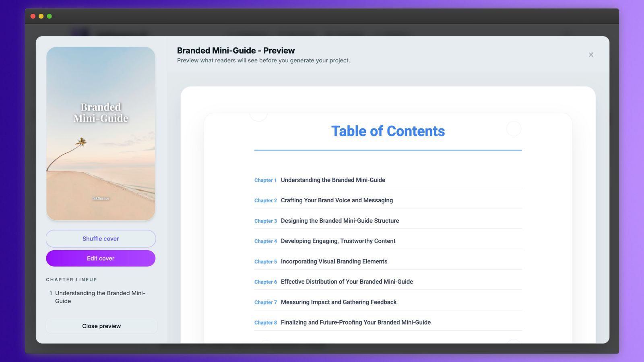Click the Close preview button
The width and height of the screenshot is (644, 362).
[101, 326]
